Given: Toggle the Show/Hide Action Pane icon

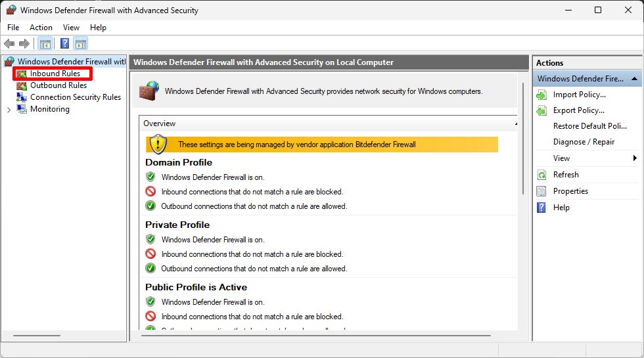Looking at the screenshot, I should (81, 44).
